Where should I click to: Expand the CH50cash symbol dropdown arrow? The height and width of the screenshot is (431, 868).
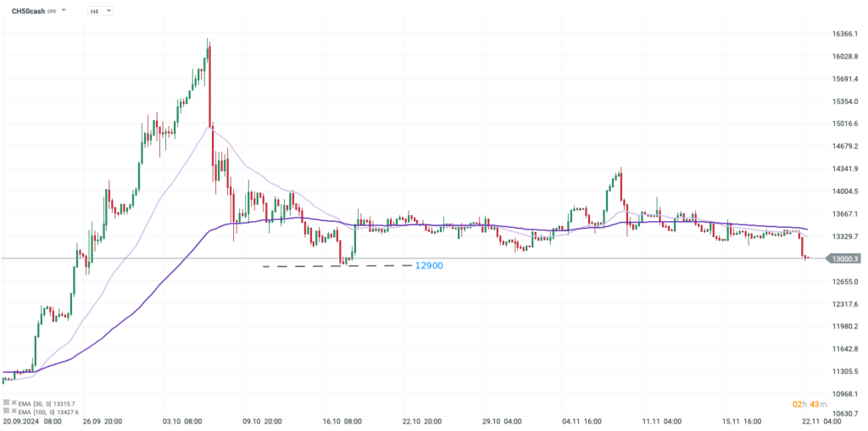click(x=63, y=10)
